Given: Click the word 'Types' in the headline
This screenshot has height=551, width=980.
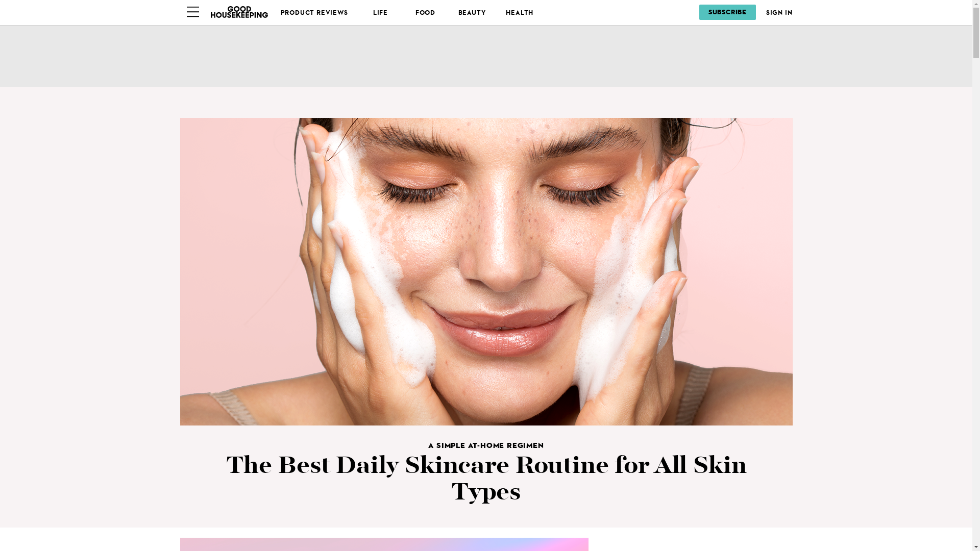Looking at the screenshot, I should point(486,492).
